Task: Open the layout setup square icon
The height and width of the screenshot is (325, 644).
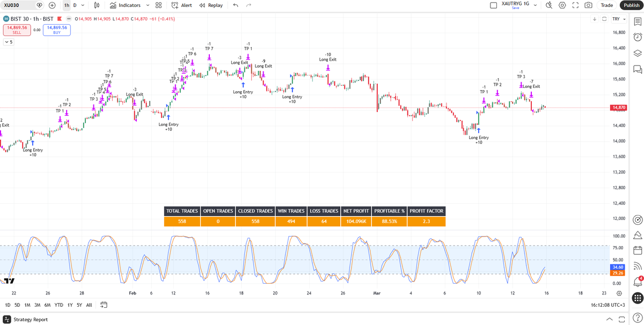Action: tap(494, 5)
